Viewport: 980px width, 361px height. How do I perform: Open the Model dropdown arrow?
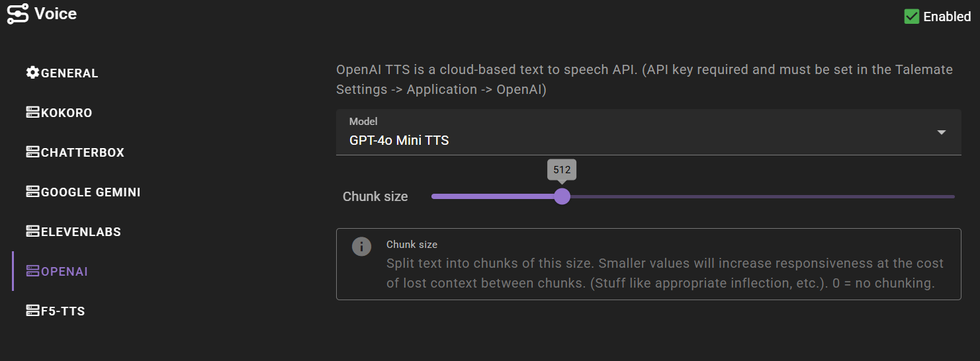pos(942,132)
